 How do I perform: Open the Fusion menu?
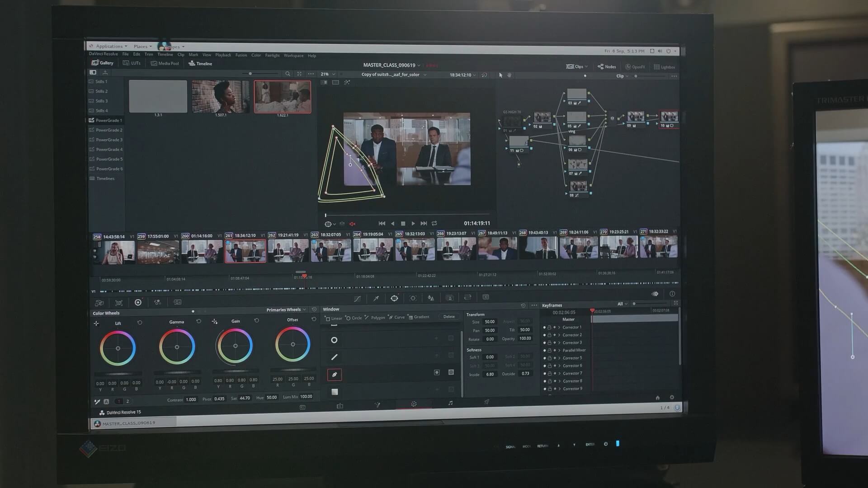241,55
